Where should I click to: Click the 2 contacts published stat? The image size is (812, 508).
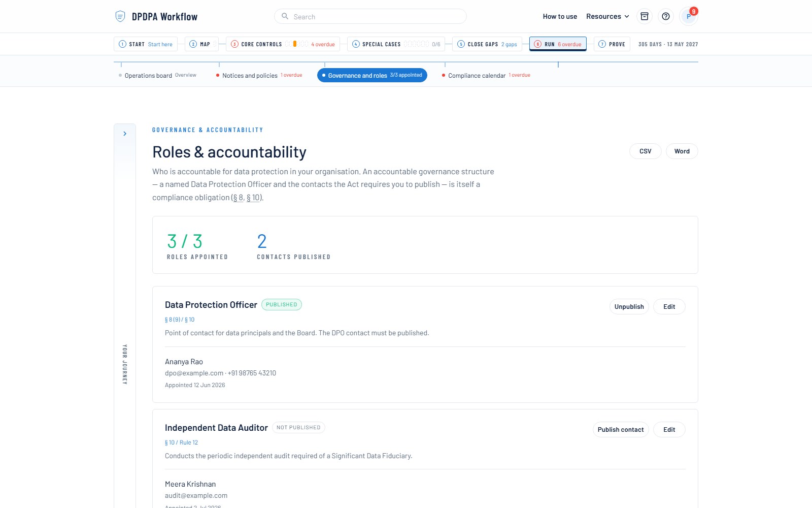pyautogui.click(x=293, y=246)
